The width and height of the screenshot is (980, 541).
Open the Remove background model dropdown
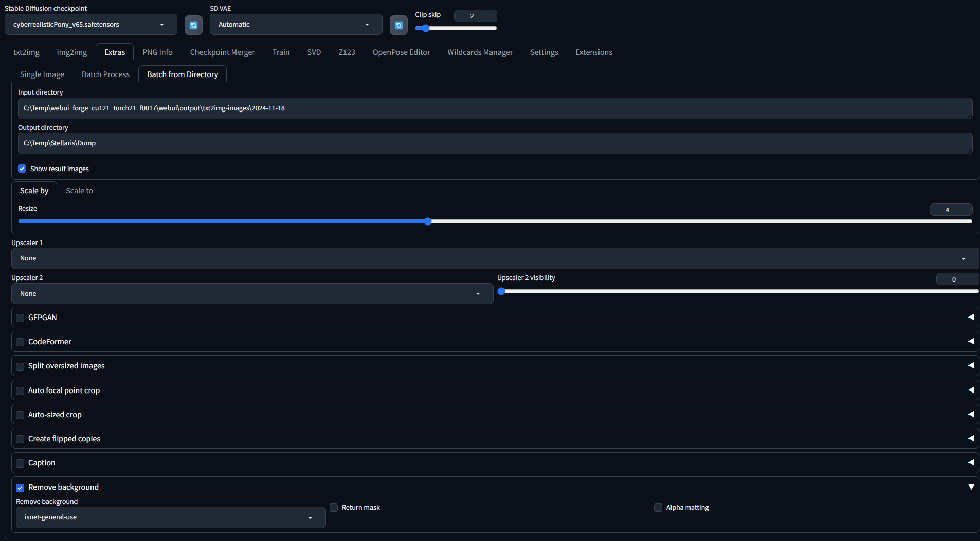click(x=171, y=517)
